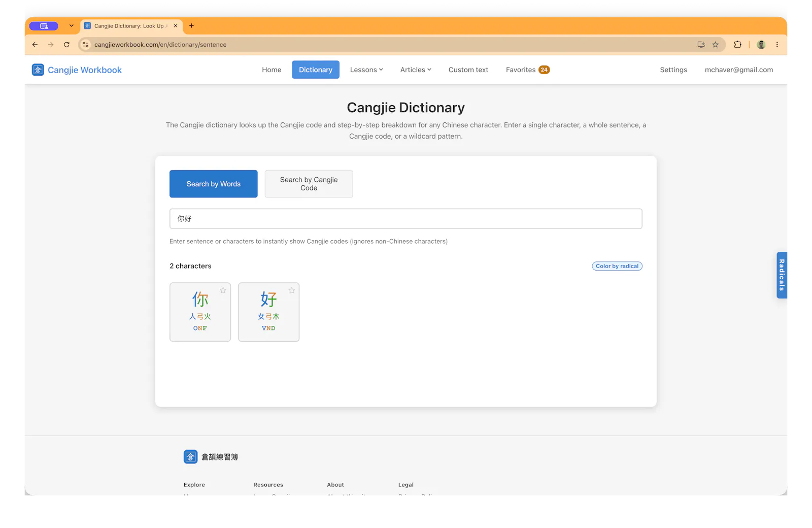Click the '2 characters' result count
The image size is (812, 528).
pos(190,266)
